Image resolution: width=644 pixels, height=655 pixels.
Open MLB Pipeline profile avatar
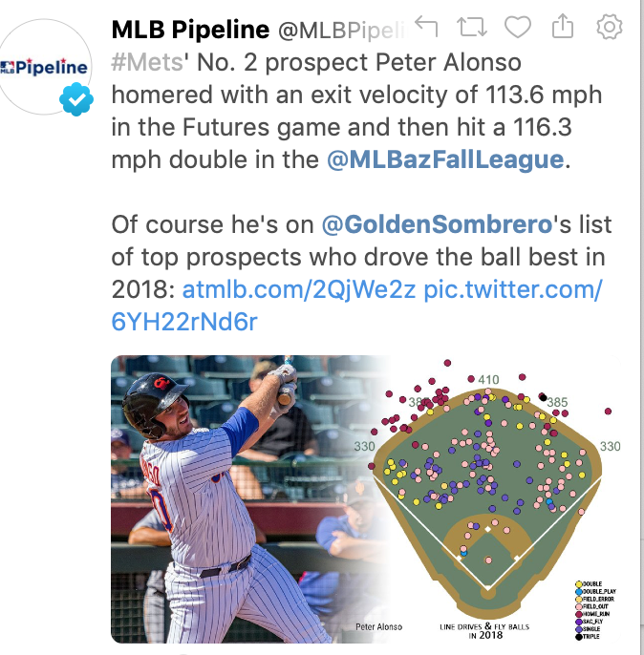pos(46,69)
